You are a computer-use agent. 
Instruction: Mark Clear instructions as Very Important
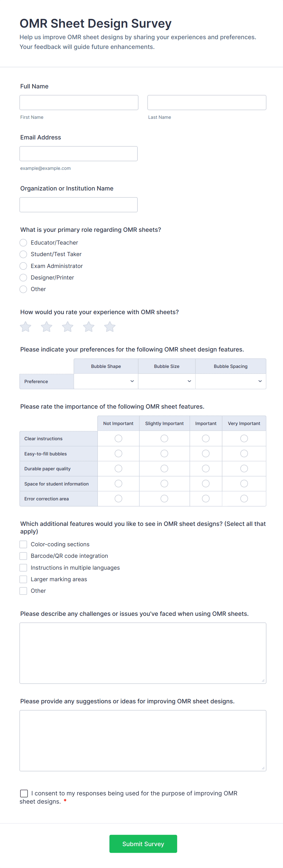tap(244, 438)
